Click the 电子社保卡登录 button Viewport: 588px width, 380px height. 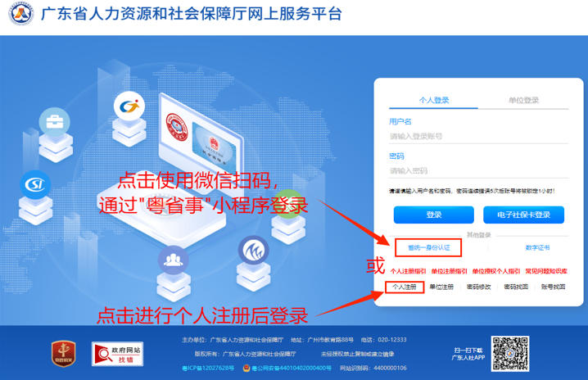click(523, 215)
